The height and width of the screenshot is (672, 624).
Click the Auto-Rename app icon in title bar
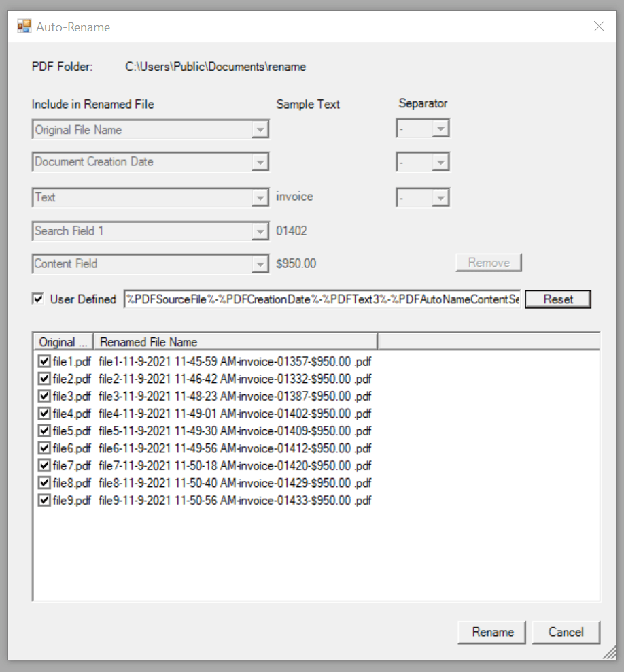point(24,27)
